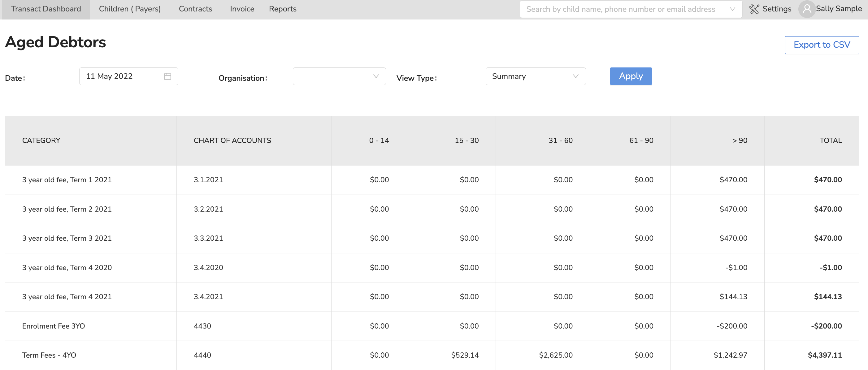Screen dimensions: 868x370
Task: Click the TOTAL column header
Action: [830, 140]
